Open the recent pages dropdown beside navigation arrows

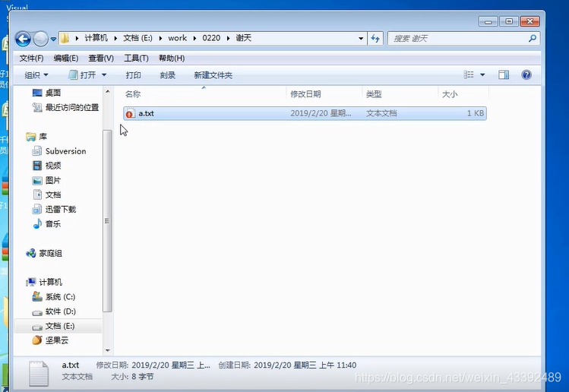(53, 40)
